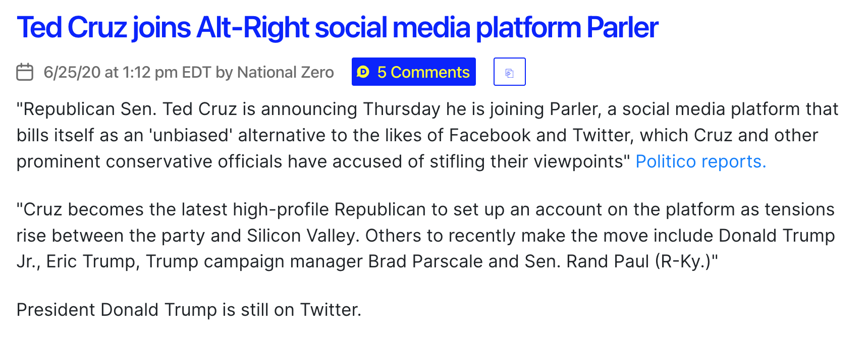Viewport: 868px width, 339px height.
Task: Follow the Politico reports link
Action: coord(700,161)
